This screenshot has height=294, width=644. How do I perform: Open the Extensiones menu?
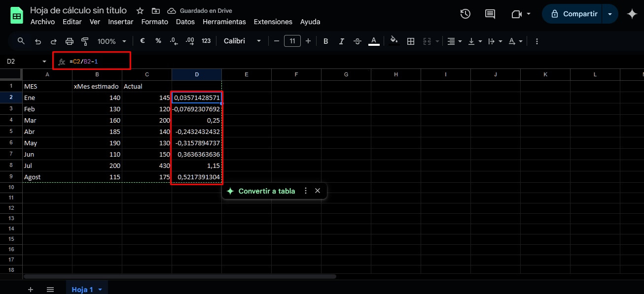[273, 22]
